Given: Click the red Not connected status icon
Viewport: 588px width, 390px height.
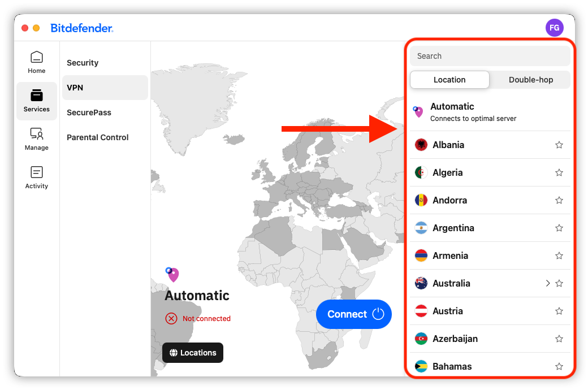Looking at the screenshot, I should [x=171, y=319].
